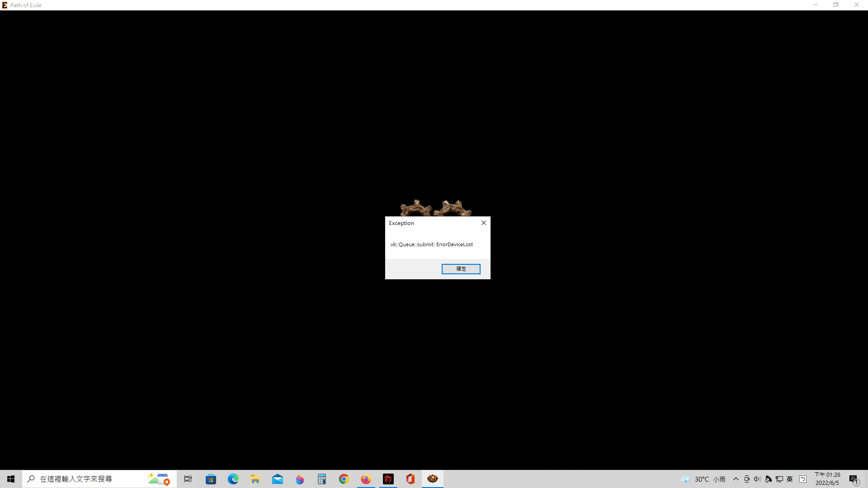Open Garena app from taskbar

[388, 479]
